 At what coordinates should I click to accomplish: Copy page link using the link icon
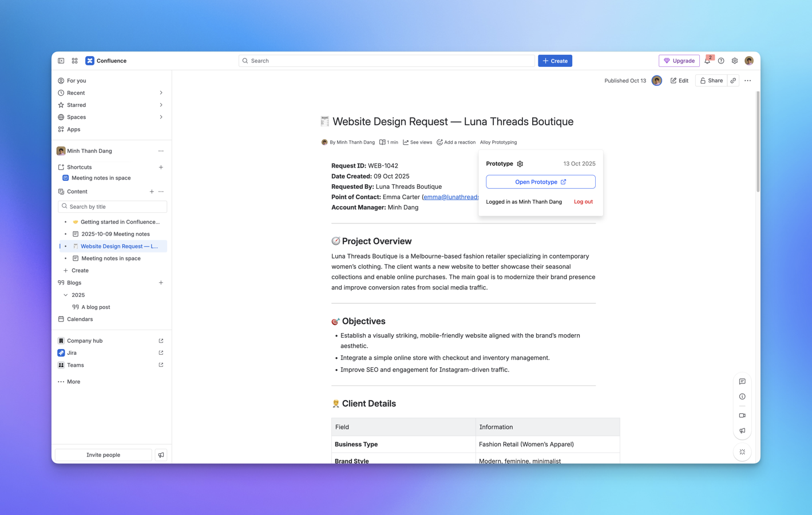click(x=733, y=80)
